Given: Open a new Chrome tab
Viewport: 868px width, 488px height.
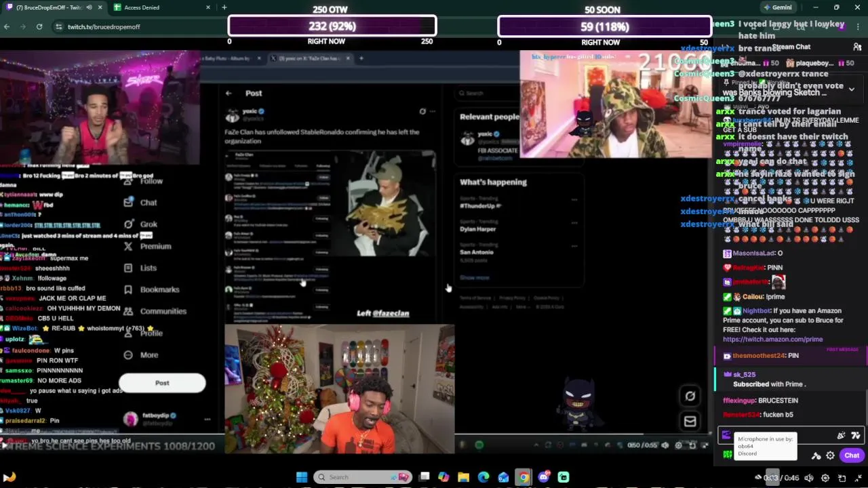Looking at the screenshot, I should pos(224,7).
